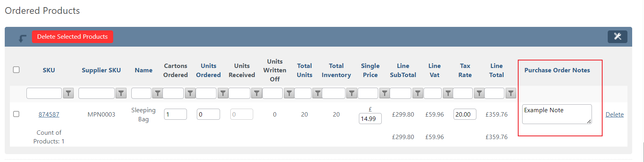The width and height of the screenshot is (644, 162).
Task: Click into the Example Note textarea
Action: tap(557, 114)
